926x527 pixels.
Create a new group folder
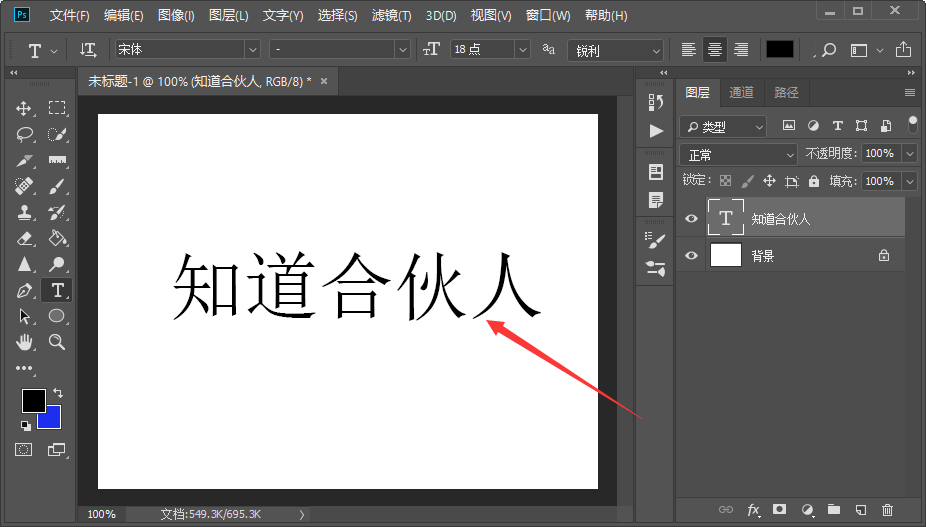(x=834, y=509)
